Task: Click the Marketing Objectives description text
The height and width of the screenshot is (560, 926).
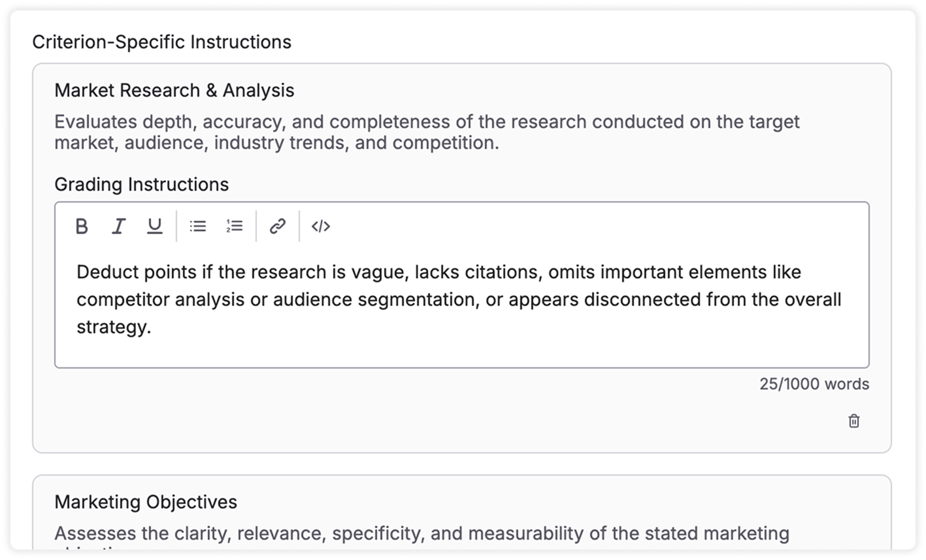Action: [422, 533]
